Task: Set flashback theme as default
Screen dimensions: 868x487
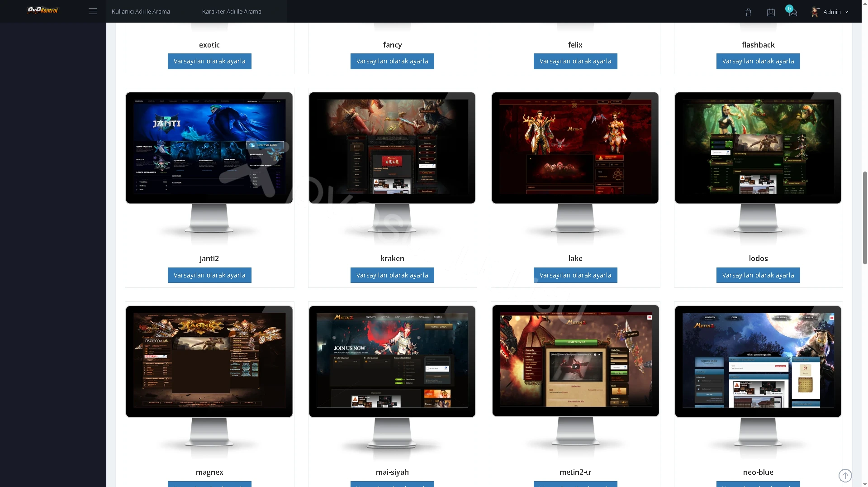Action: coord(758,61)
